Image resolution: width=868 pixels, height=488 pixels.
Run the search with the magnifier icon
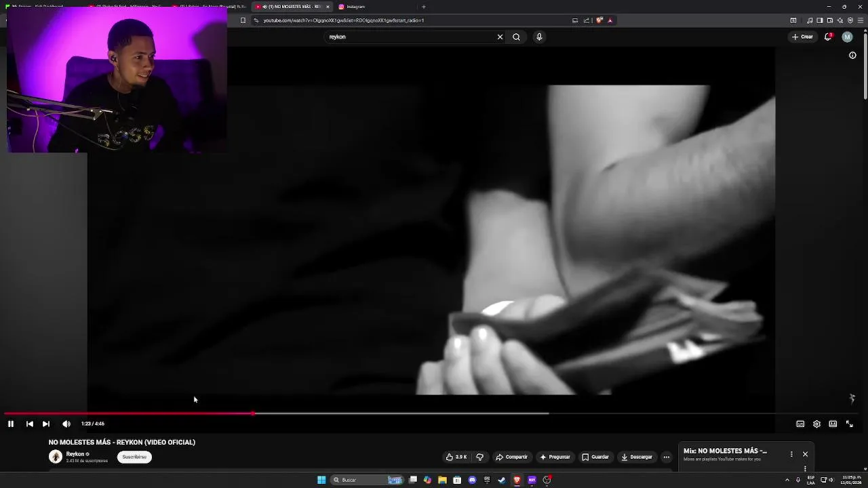516,37
